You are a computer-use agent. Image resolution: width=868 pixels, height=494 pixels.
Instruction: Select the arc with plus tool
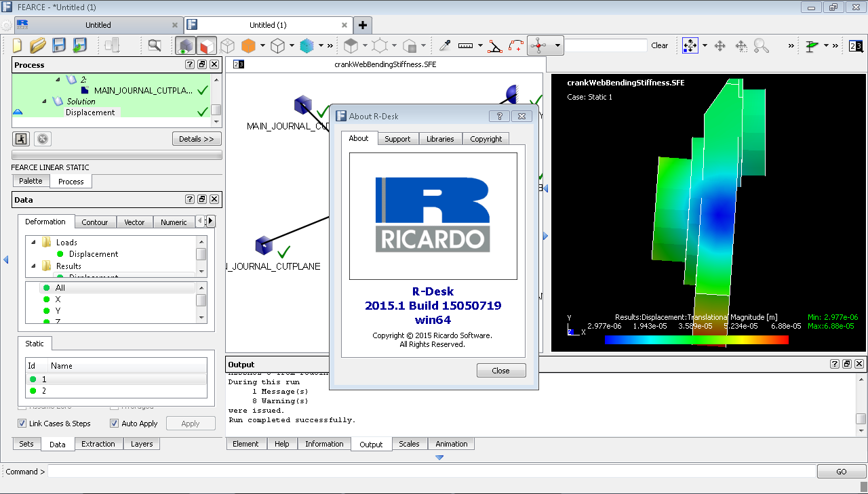pyautogui.click(x=516, y=45)
